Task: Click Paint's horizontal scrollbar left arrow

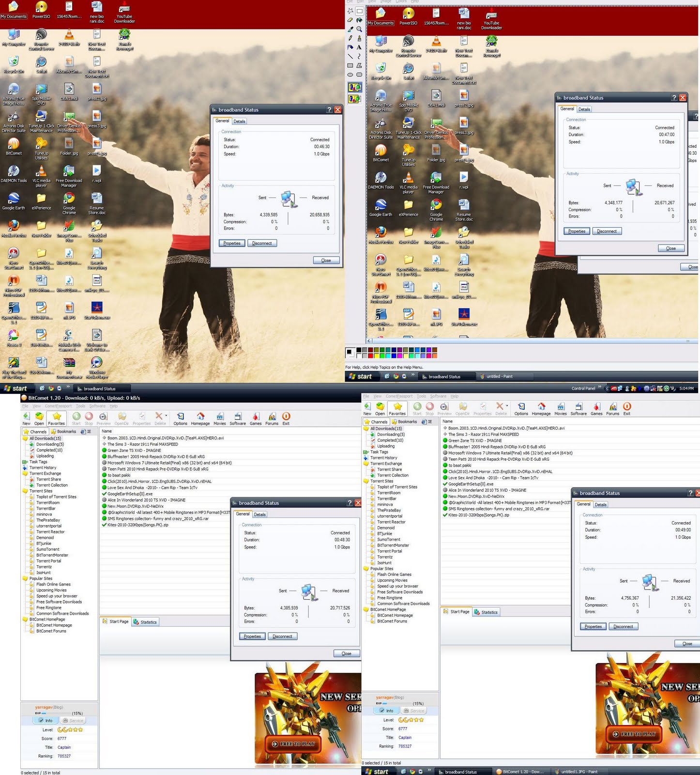Action: [370, 341]
